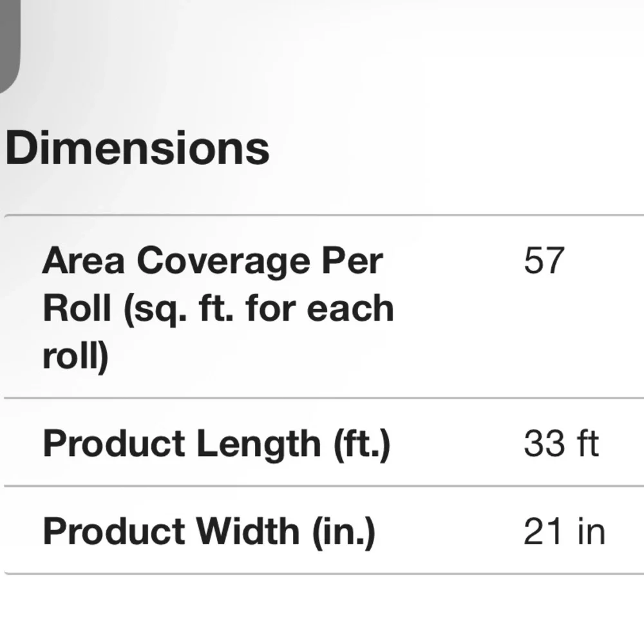Select the Product Length (ft.) label

(x=216, y=444)
